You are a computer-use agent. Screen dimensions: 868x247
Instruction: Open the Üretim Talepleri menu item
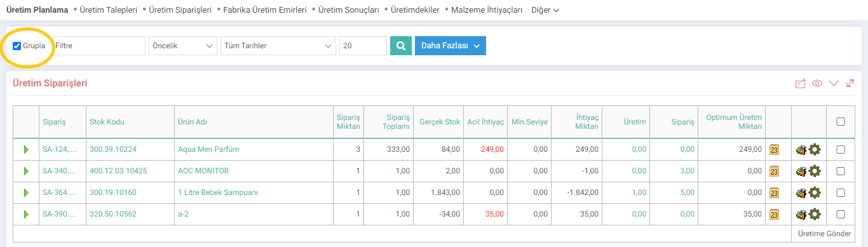108,10
